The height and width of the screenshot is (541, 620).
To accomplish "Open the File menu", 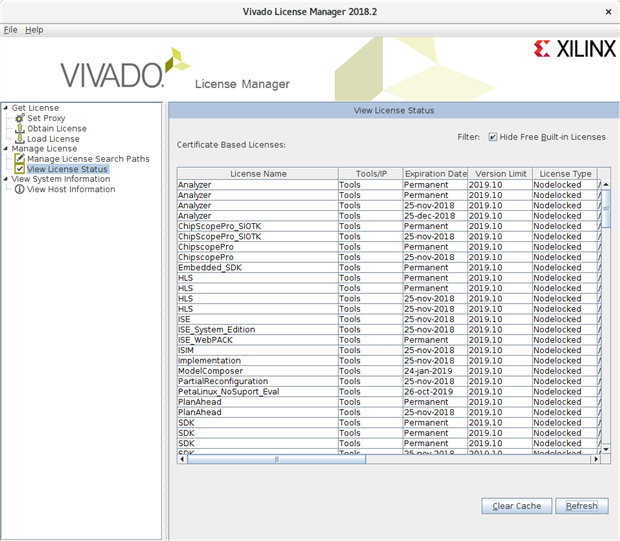I will pos(11,30).
